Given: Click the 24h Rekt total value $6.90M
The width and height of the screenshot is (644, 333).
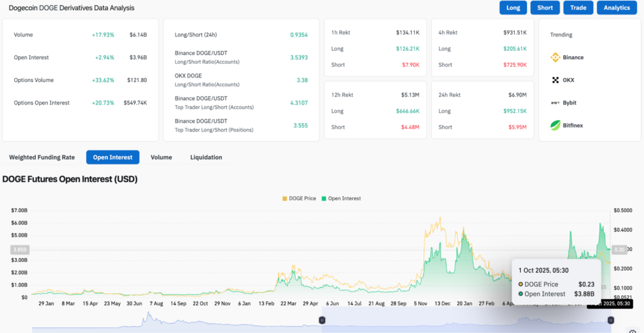Looking at the screenshot, I should pyautogui.click(x=518, y=94).
